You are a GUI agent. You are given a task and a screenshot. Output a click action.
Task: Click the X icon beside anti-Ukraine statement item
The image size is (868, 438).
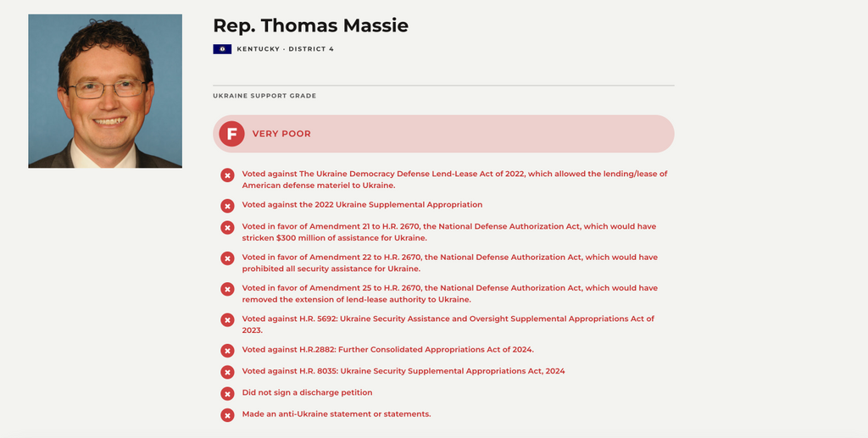(x=227, y=415)
